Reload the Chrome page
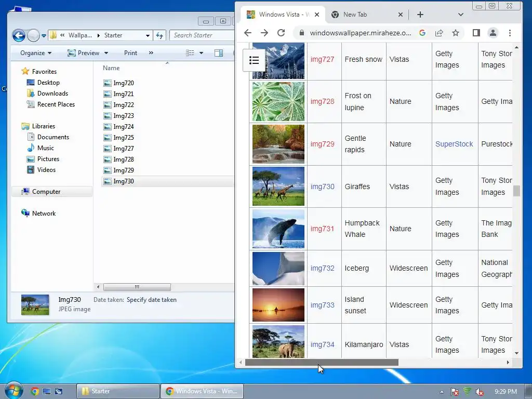 coord(281,33)
